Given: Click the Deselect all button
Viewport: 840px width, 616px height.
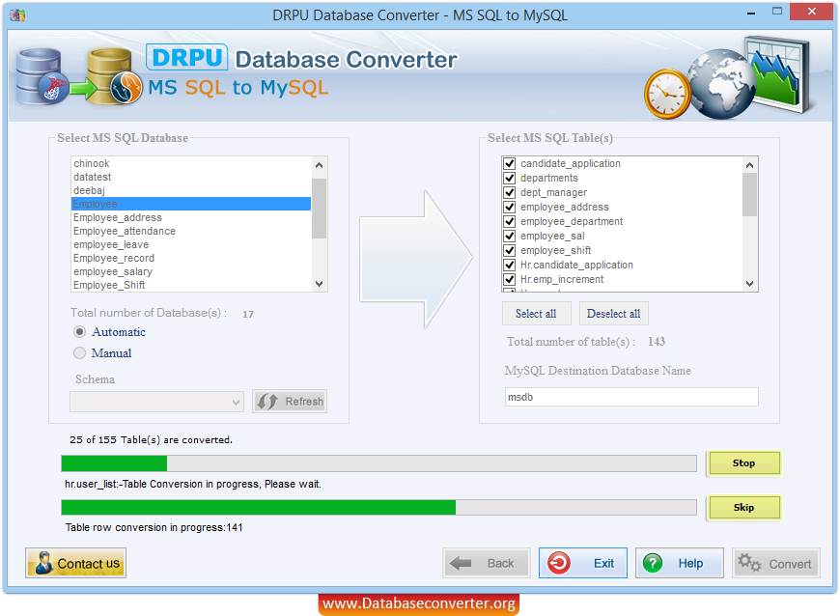Looking at the screenshot, I should [x=614, y=314].
